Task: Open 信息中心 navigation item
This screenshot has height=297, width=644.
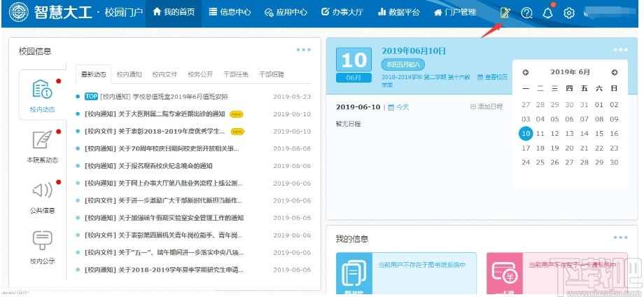Action: click(x=230, y=13)
